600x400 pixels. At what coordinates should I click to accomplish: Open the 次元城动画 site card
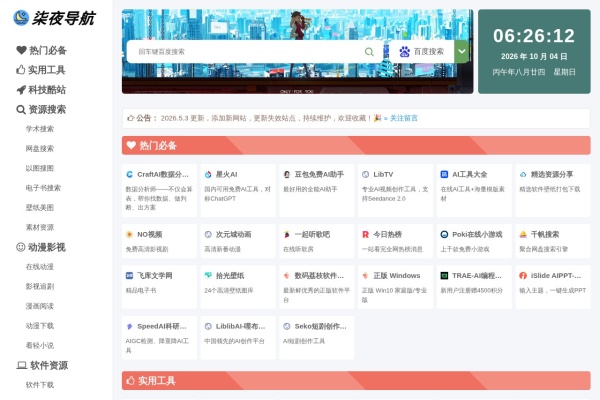pyautogui.click(x=238, y=241)
